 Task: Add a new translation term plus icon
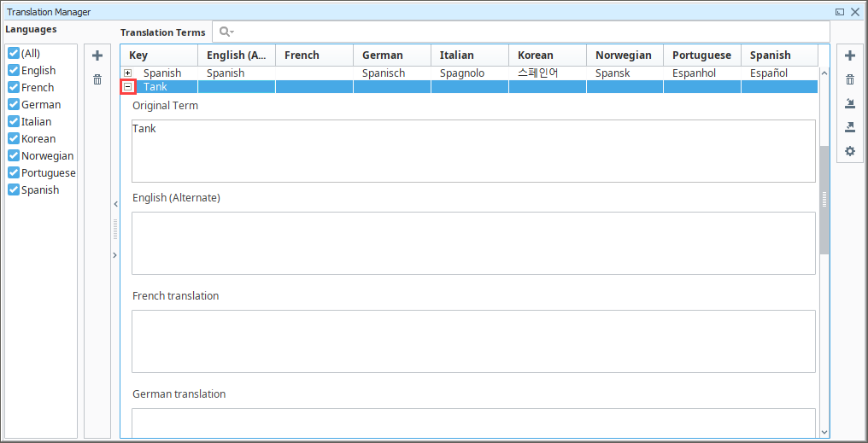tap(850, 55)
